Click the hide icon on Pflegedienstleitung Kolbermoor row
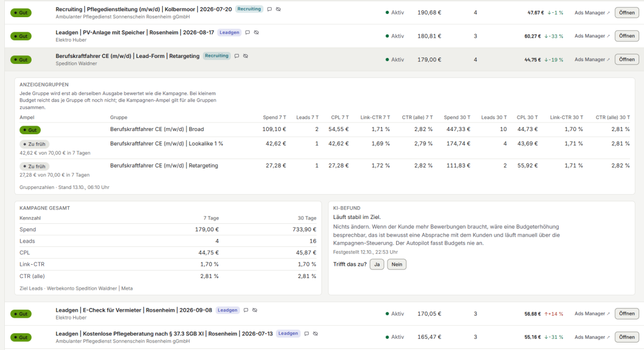The height and width of the screenshot is (350, 644). click(279, 9)
